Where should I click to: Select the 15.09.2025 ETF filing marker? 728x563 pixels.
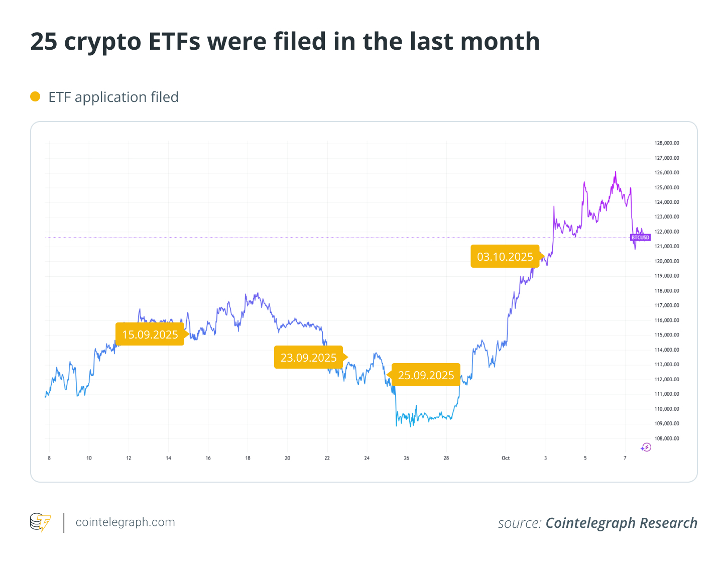(x=150, y=334)
